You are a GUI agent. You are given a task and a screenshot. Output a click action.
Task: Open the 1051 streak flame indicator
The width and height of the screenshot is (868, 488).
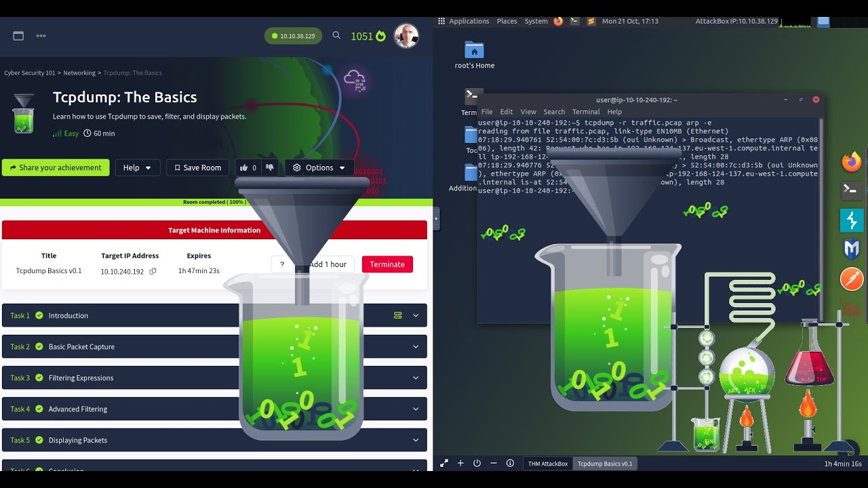tap(368, 36)
